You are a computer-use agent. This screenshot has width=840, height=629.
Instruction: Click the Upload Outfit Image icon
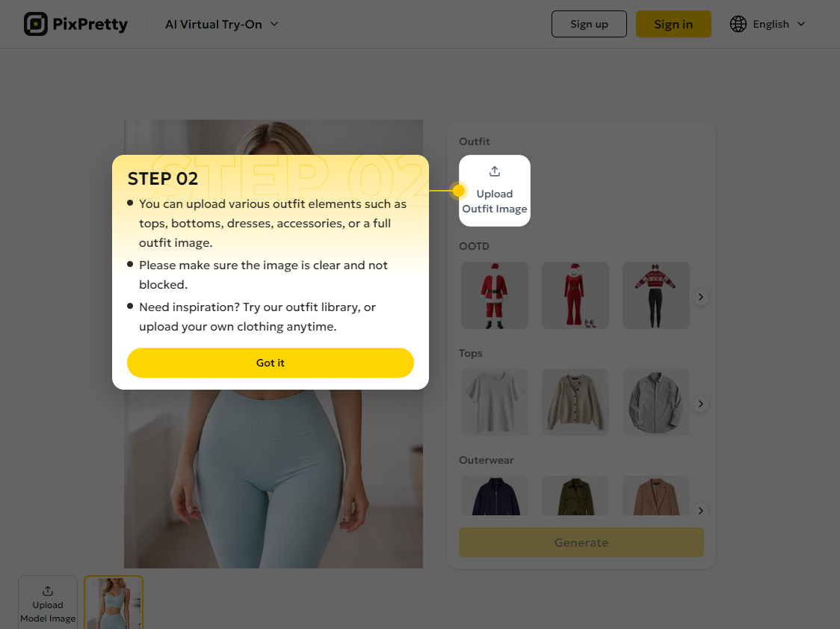(x=495, y=171)
